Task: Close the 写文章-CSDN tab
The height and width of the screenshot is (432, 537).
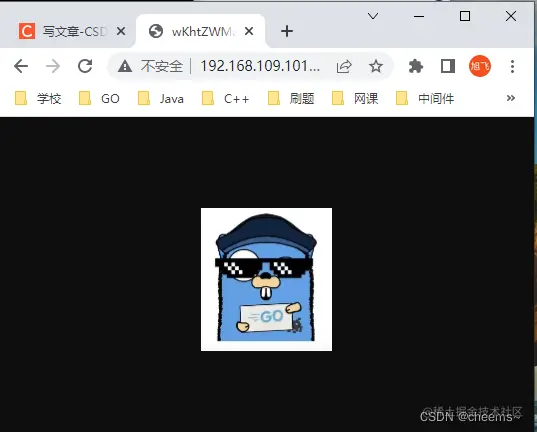Action: point(121,32)
